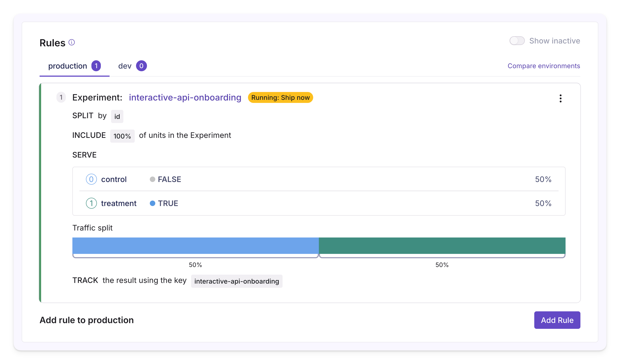Screen dimensions: 620x364
Task: Open the interactive-api-onboarding experiment link
Action: tap(185, 98)
